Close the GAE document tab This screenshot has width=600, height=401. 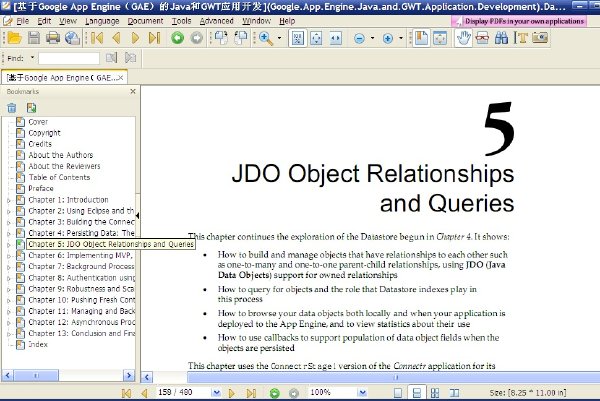[x=121, y=78]
